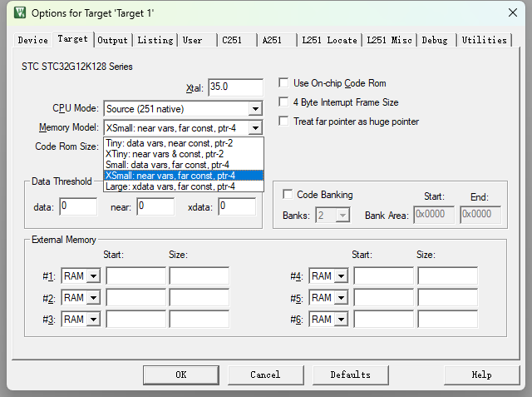Collapse the Memory Model dropdown arrow

point(255,128)
